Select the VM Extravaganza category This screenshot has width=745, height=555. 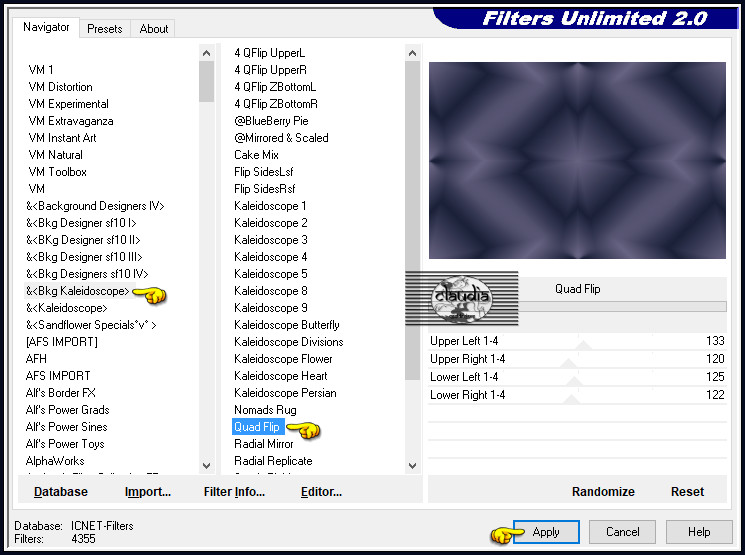[71, 121]
